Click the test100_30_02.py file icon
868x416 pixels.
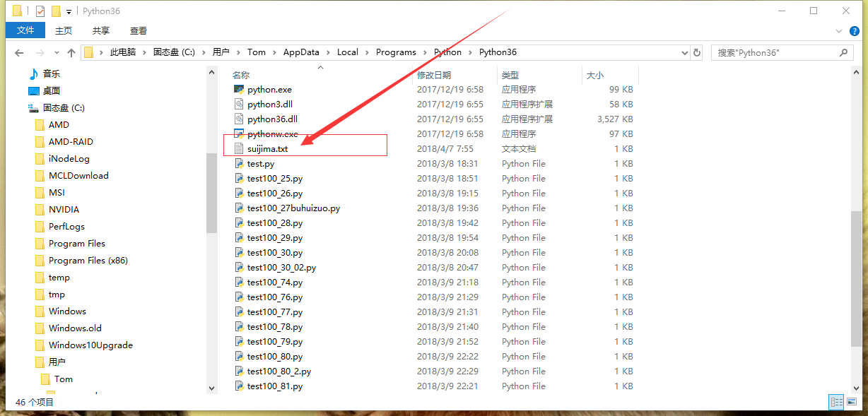click(x=239, y=268)
